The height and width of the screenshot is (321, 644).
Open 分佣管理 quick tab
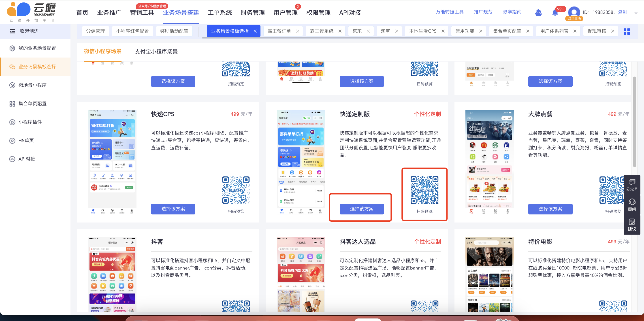pyautogui.click(x=96, y=31)
